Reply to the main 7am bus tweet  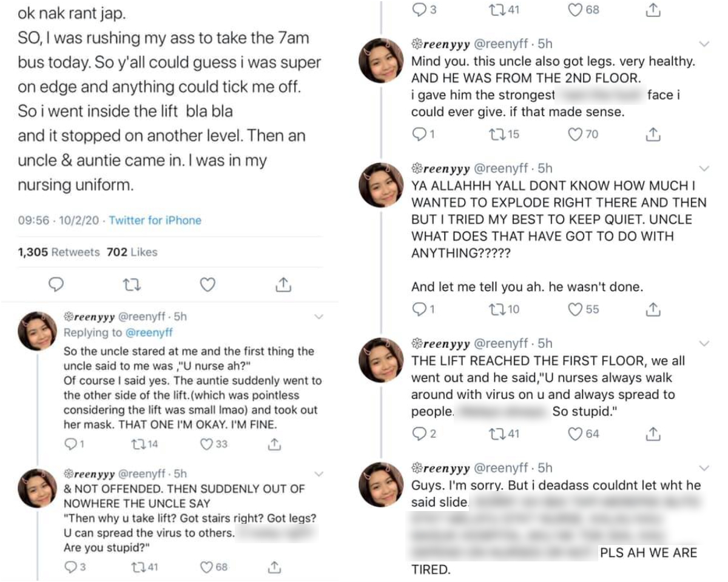[x=56, y=284]
